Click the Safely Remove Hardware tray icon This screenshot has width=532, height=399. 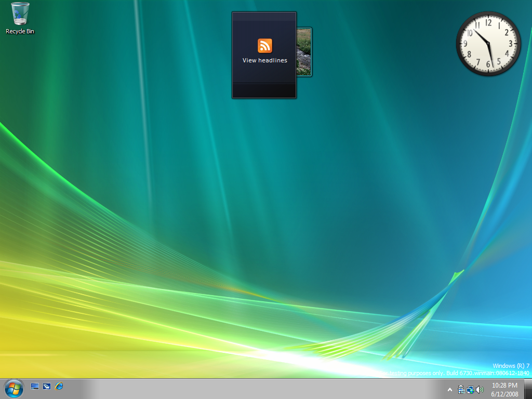(461, 390)
